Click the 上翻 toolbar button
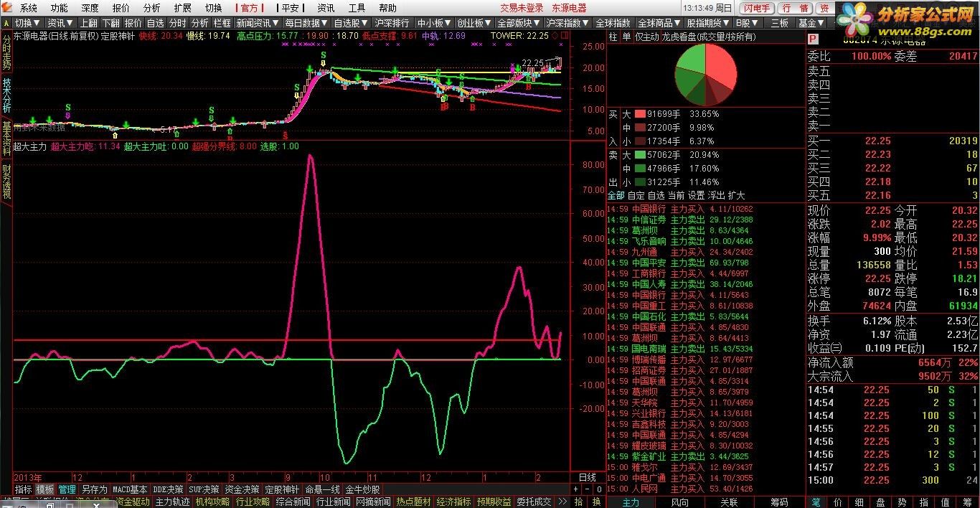Viewport: 980px width, 508px height. [x=88, y=23]
